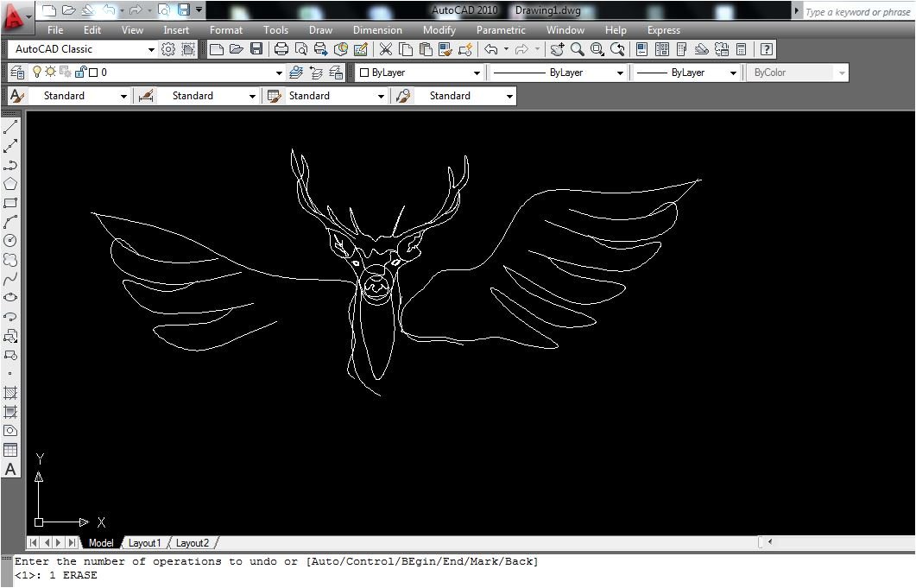Open the DesignCenter icon
The width and height of the screenshot is (916, 588).
(662, 49)
